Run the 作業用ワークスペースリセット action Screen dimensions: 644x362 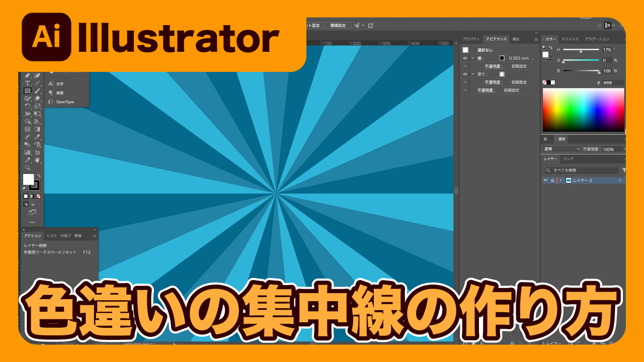coord(50,252)
